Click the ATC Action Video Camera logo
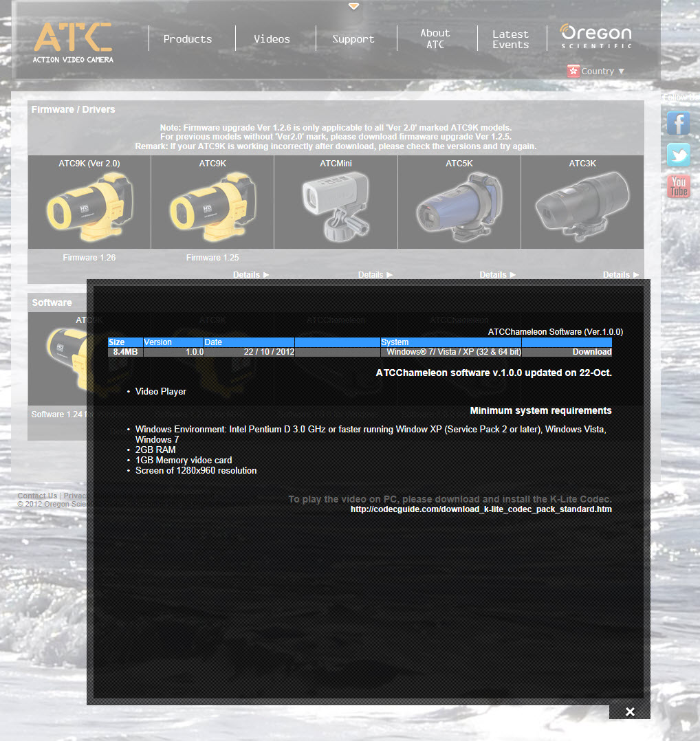The height and width of the screenshot is (741, 700). click(74, 43)
